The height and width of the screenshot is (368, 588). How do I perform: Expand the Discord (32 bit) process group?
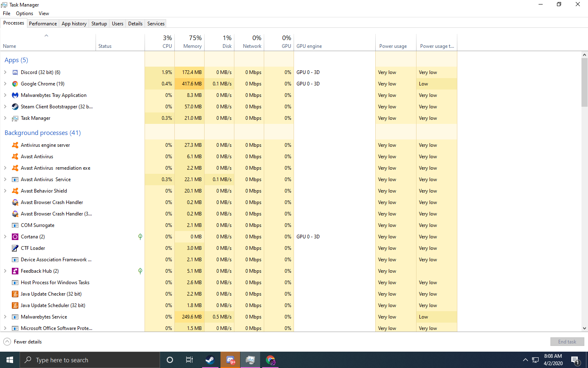click(x=5, y=72)
